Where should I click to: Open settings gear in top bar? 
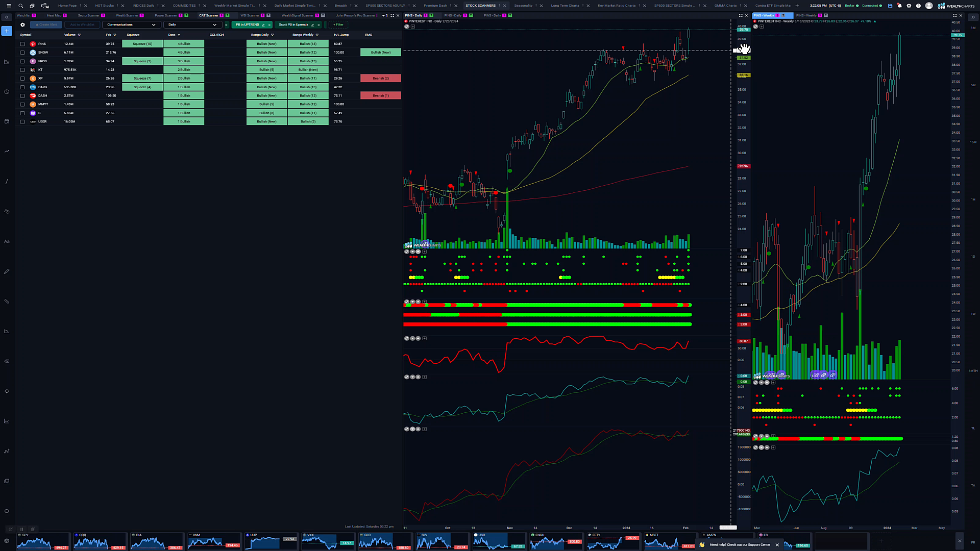coord(909,6)
